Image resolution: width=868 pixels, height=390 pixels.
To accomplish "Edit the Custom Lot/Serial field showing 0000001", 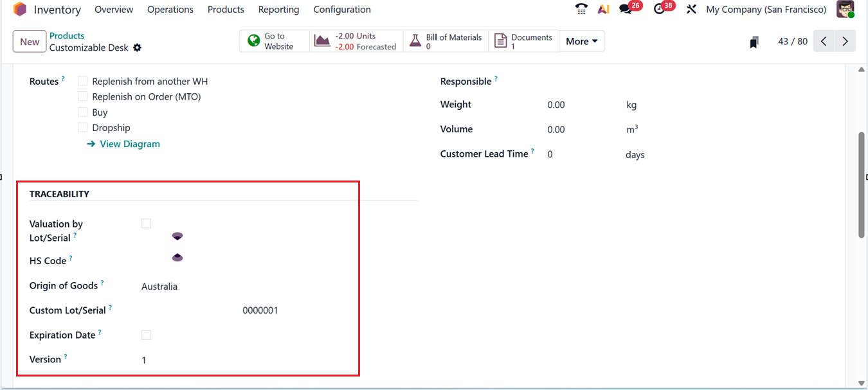I will point(260,310).
